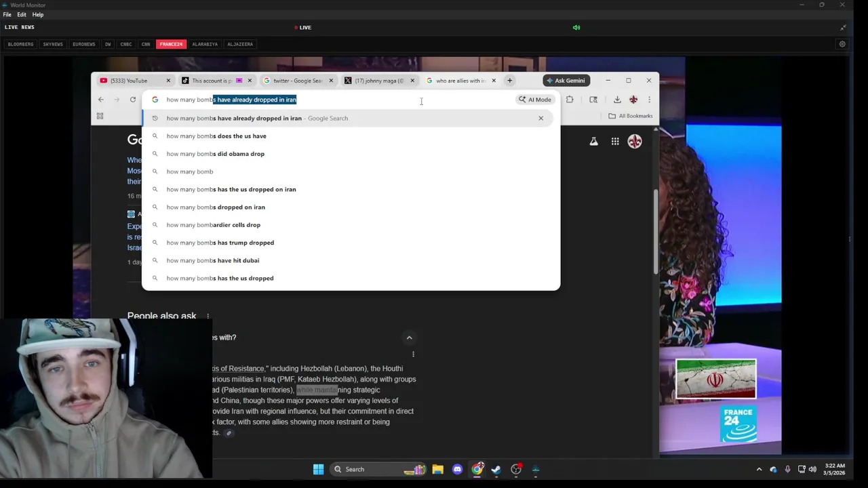Click the LIVE indicator in the news panel
This screenshot has width=868, height=488.
(302, 28)
